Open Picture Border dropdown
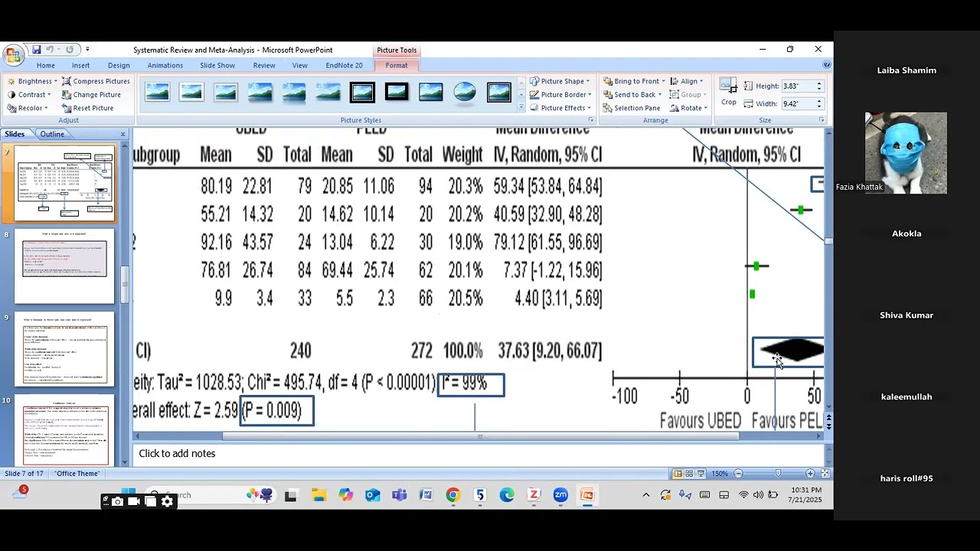Image resolution: width=980 pixels, height=551 pixels. 560,95
